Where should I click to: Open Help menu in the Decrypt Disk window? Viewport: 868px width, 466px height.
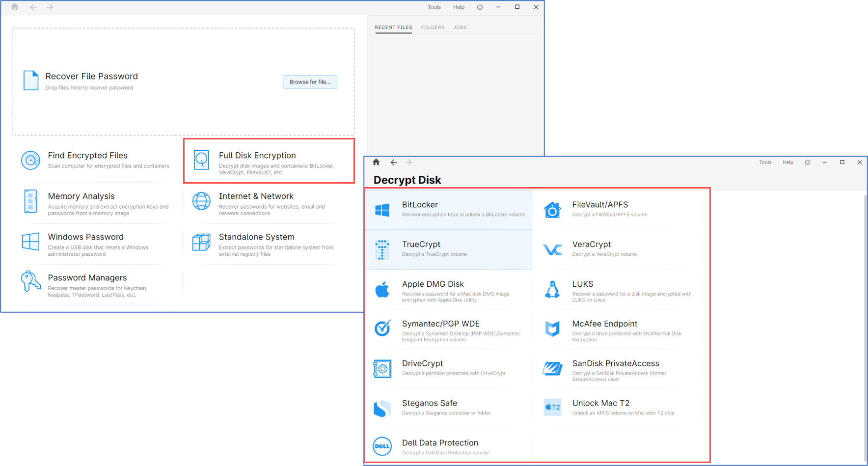click(x=788, y=162)
